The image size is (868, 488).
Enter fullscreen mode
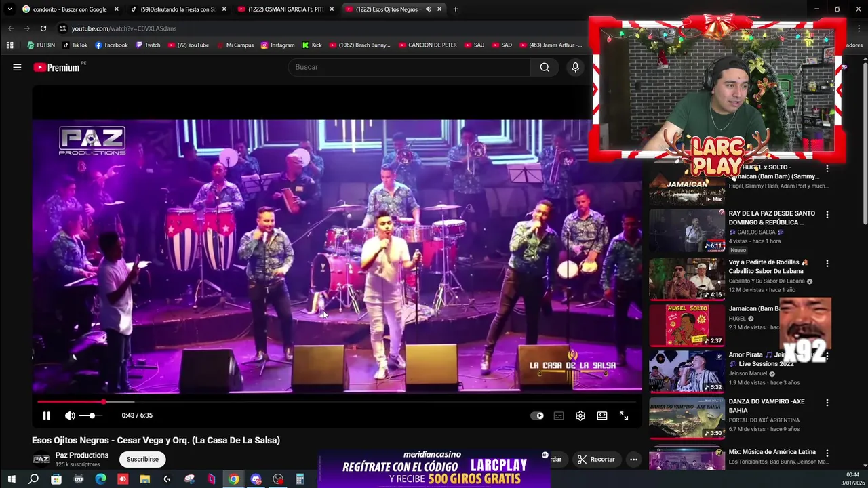click(624, 415)
